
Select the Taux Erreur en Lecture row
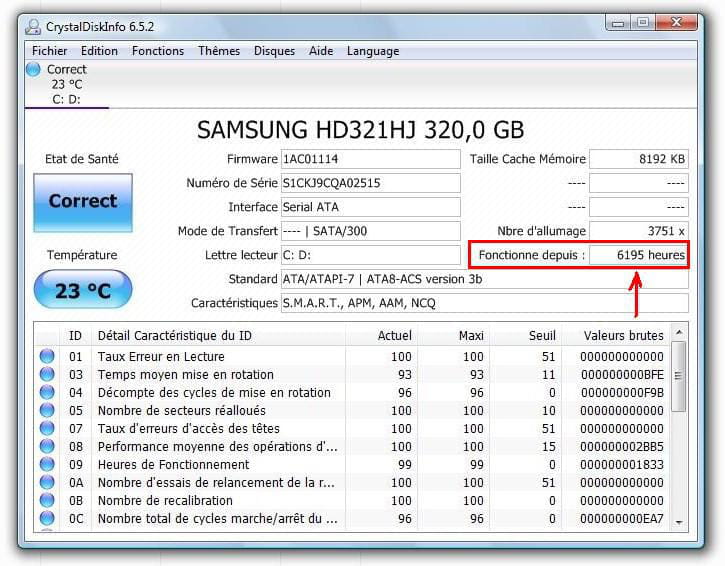[351, 357]
